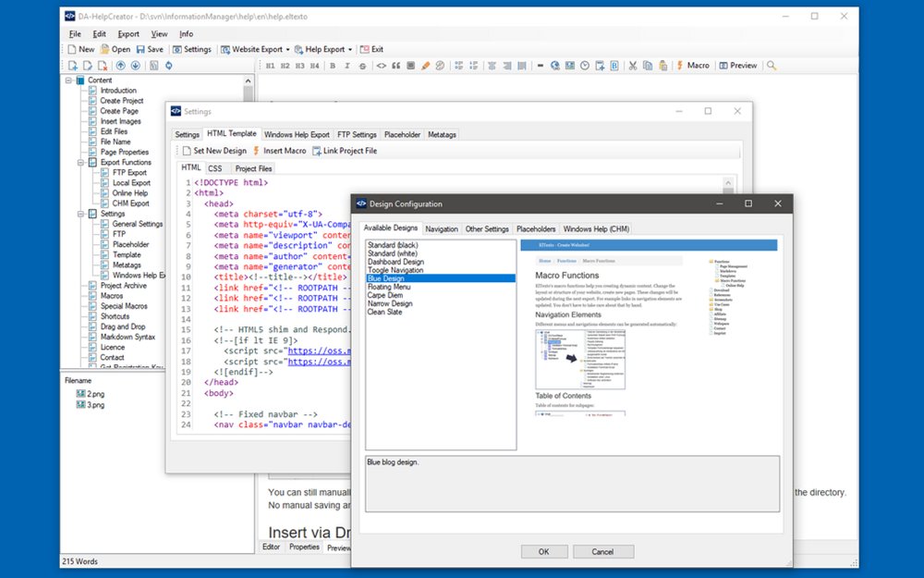Click the Blue Design preview thumbnail
924x578 pixels.
649,327
